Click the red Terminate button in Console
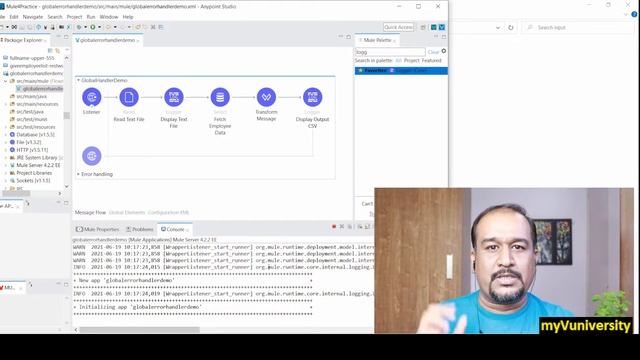Viewport: 640px width, 360px height. (x=334, y=227)
